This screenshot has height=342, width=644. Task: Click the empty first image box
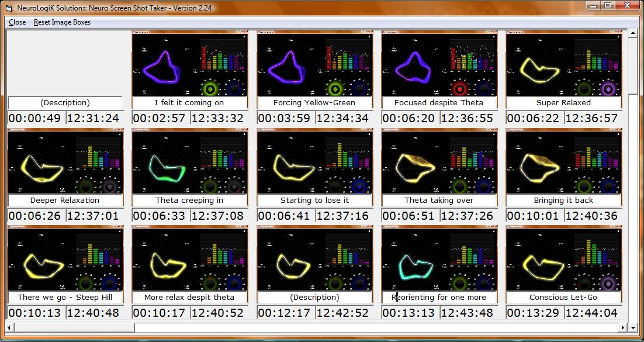tap(65, 64)
